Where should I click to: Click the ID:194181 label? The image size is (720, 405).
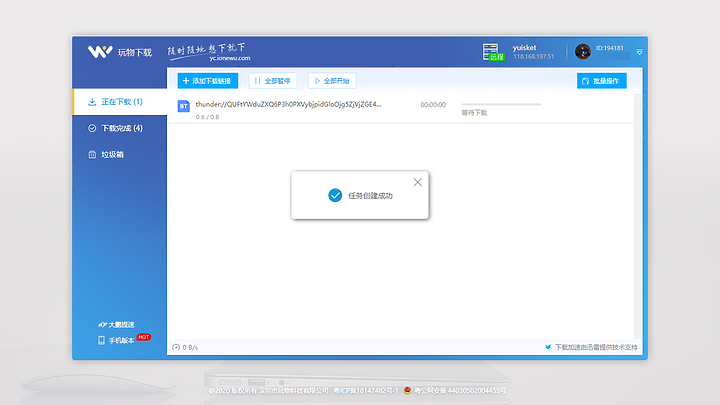pos(610,48)
